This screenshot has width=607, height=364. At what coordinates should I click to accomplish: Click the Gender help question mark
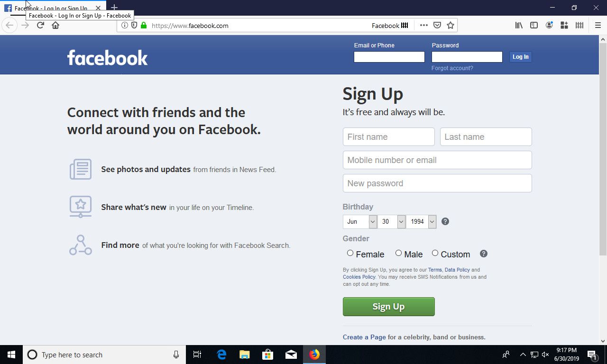click(484, 254)
